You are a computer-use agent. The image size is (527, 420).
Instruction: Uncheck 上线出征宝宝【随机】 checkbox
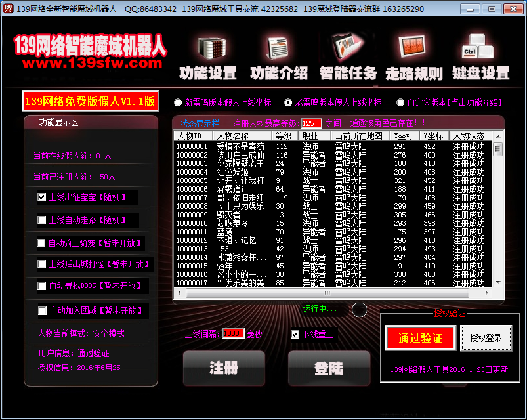(42, 197)
